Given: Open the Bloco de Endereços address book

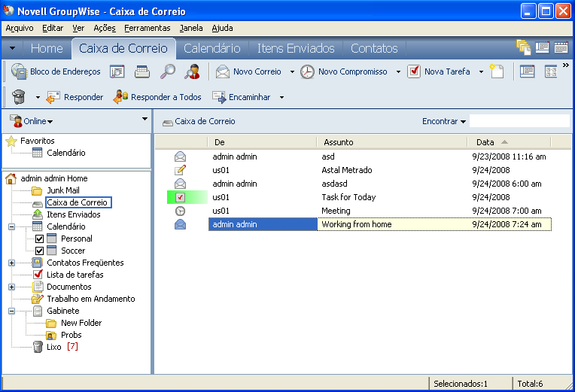Looking at the screenshot, I should click(56, 72).
